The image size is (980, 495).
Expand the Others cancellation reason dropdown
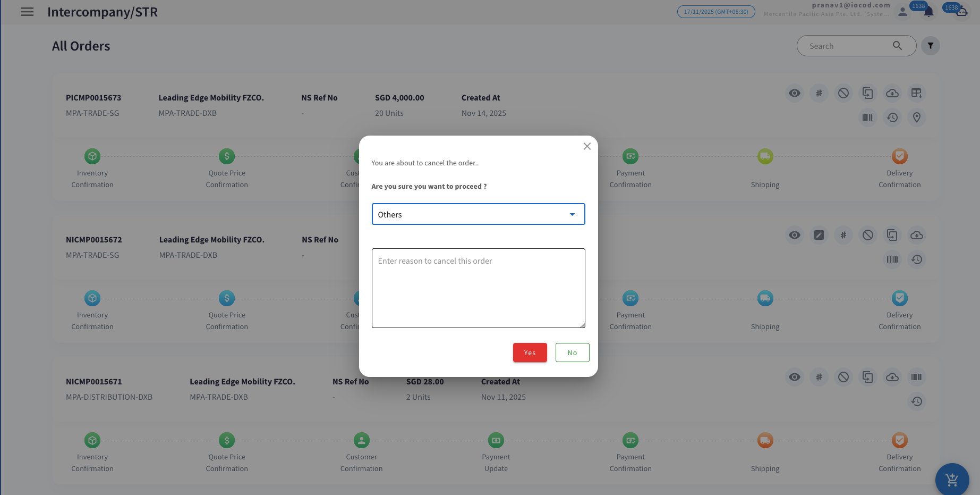(x=478, y=214)
